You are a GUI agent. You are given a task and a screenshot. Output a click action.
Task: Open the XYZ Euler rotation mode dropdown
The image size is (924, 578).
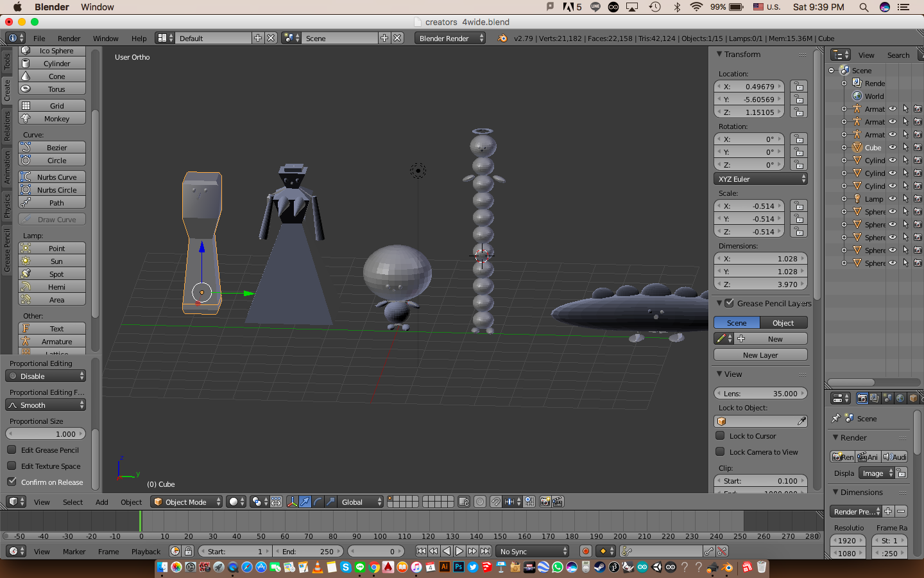[760, 179]
